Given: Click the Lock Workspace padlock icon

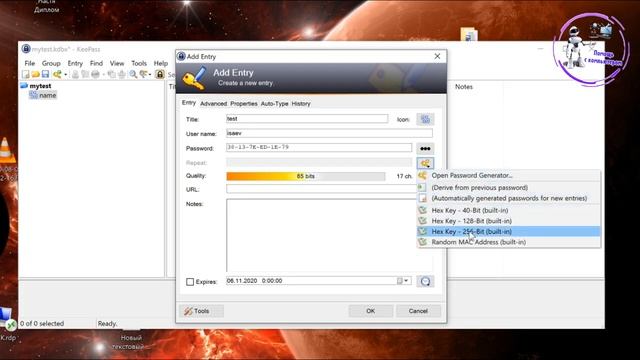Looking at the screenshot, I should pyautogui.click(x=160, y=74).
